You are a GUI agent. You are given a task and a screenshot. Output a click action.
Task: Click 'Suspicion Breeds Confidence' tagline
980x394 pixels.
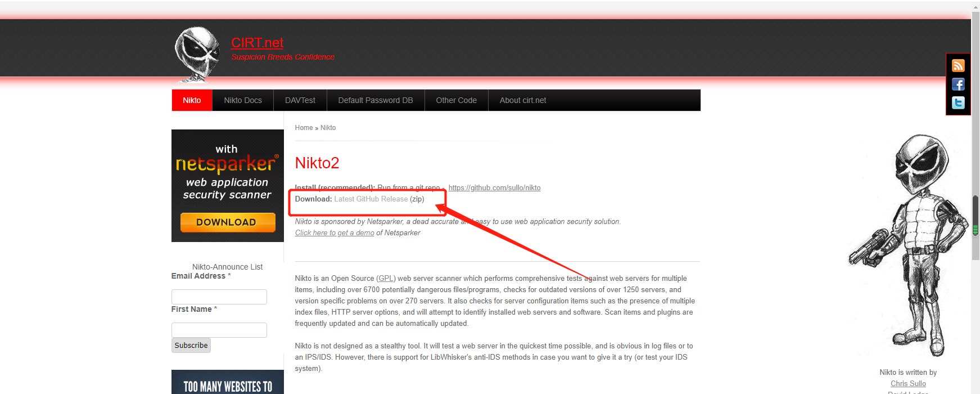pos(283,57)
